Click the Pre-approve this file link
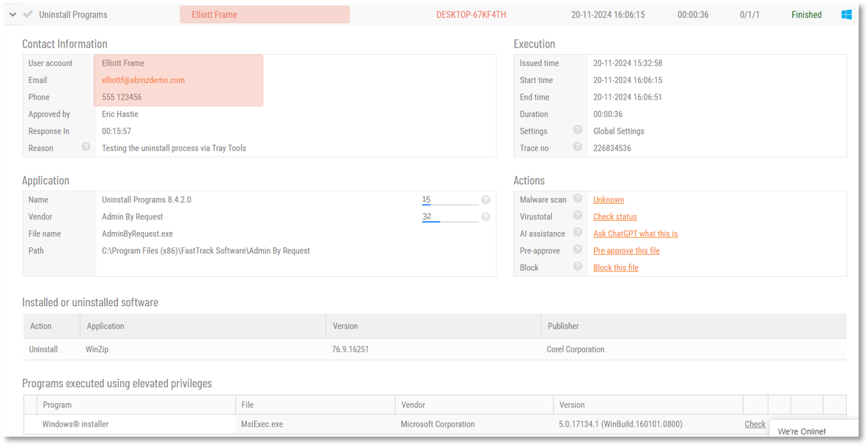This screenshot has width=868, height=446. [x=626, y=251]
